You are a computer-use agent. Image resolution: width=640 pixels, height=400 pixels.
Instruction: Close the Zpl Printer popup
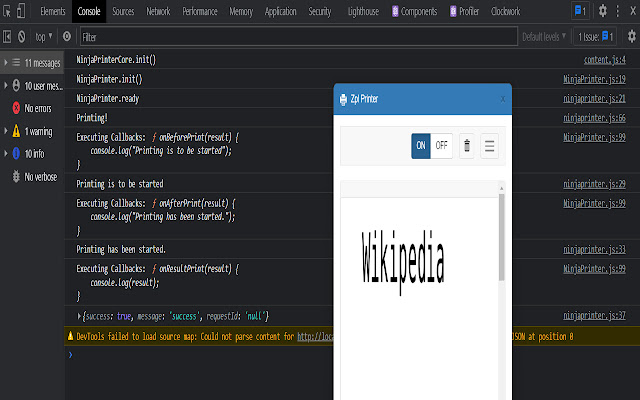click(503, 99)
